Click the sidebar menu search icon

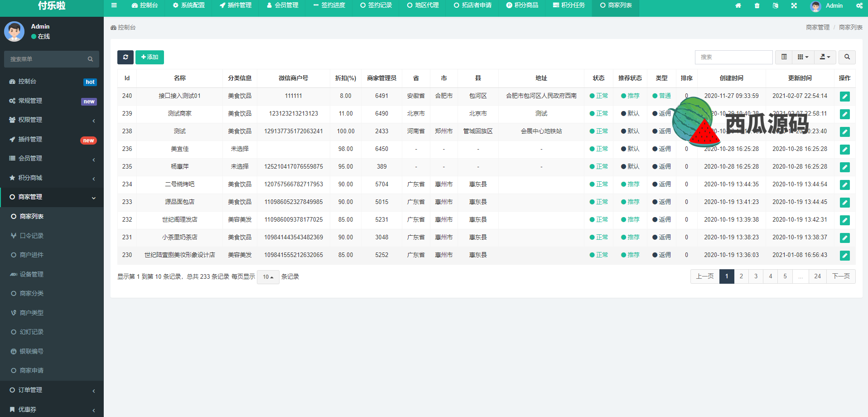click(x=91, y=59)
